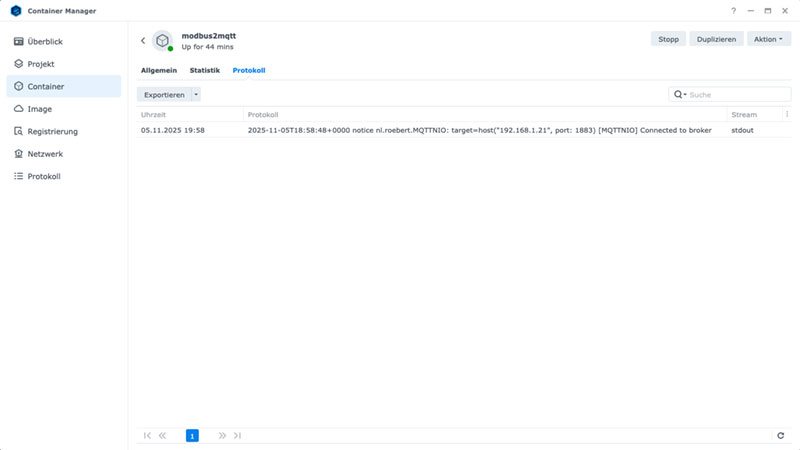Click the modbus2mqtt container cube icon
Image resolution: width=800 pixels, height=450 pixels.
162,41
